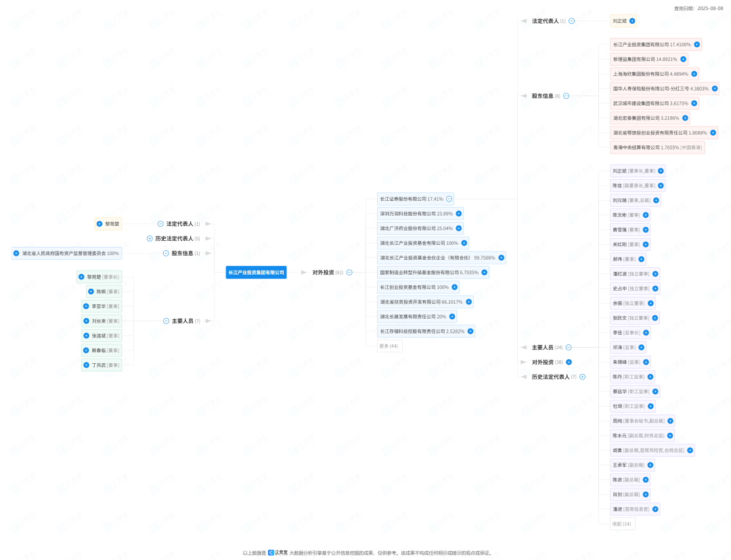Open 长江创业投资基金有限公司 100% node
The height and width of the screenshot is (560, 731).
(418, 287)
